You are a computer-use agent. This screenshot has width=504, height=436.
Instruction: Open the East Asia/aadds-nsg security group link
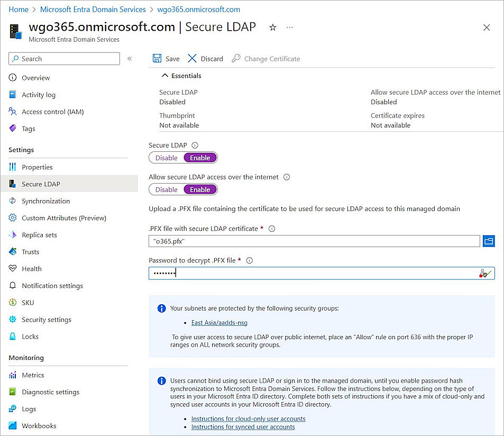tap(219, 322)
